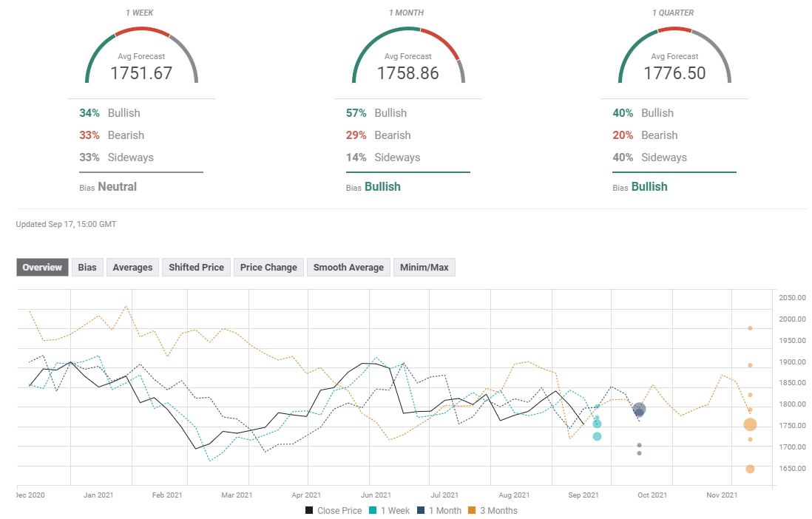Click the 1751.67 average forecast value
The height and width of the screenshot is (519, 812).
click(141, 73)
